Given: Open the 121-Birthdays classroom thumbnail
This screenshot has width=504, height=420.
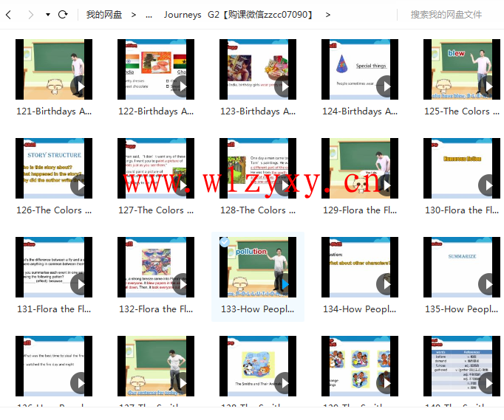Looking at the screenshot, I should [x=54, y=69].
